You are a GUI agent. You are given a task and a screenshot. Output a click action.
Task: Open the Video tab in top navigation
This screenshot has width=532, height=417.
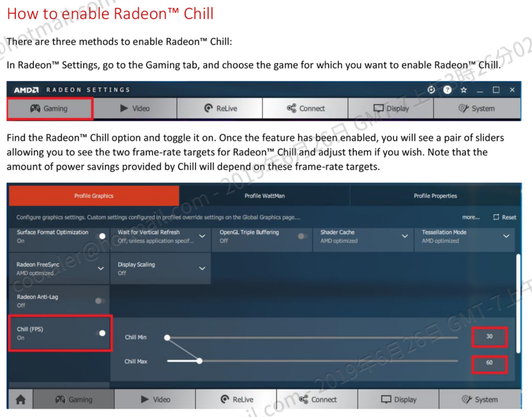point(135,108)
